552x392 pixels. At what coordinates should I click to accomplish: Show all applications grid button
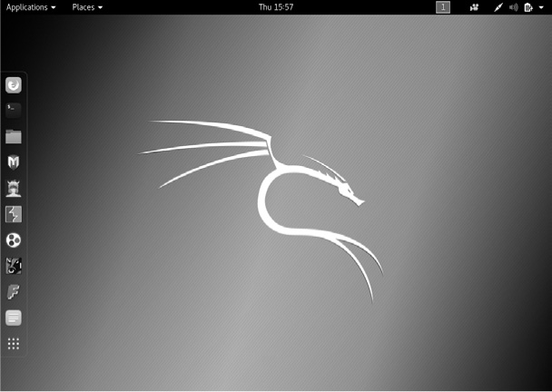pyautogui.click(x=14, y=344)
